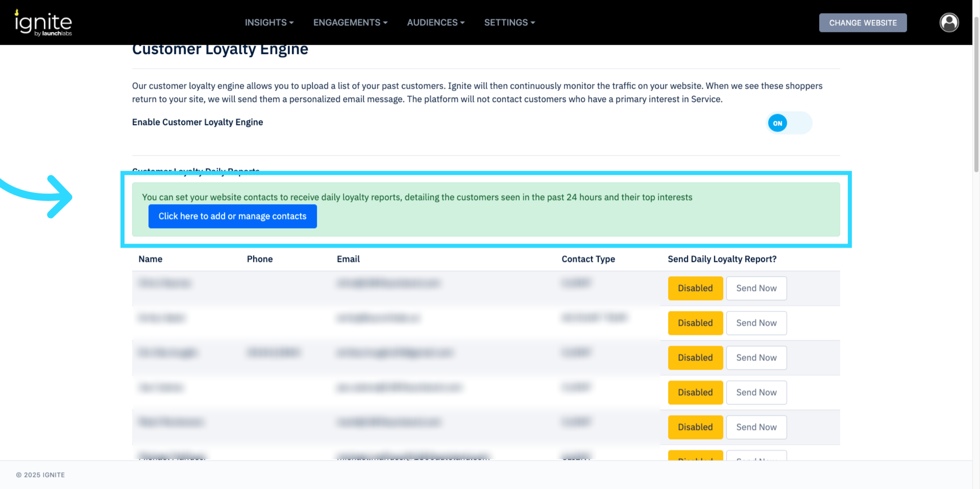Viewport: 980px width, 489px height.
Task: Click here to add or manage contacts
Action: (x=232, y=216)
